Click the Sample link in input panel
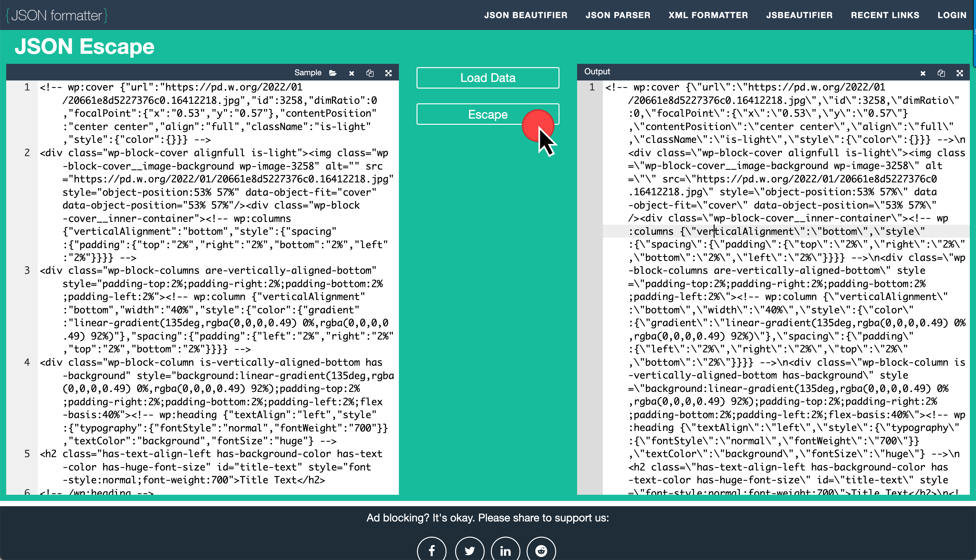This screenshot has height=560, width=976. coord(307,73)
